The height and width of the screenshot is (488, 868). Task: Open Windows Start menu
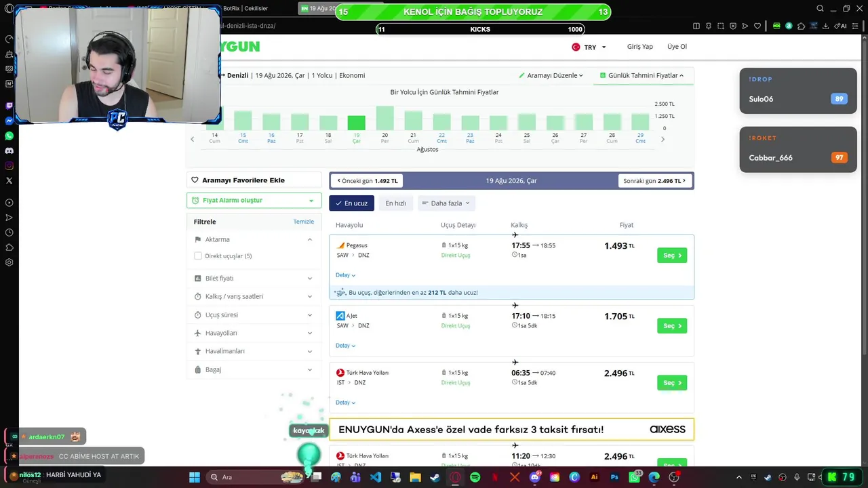(x=195, y=477)
